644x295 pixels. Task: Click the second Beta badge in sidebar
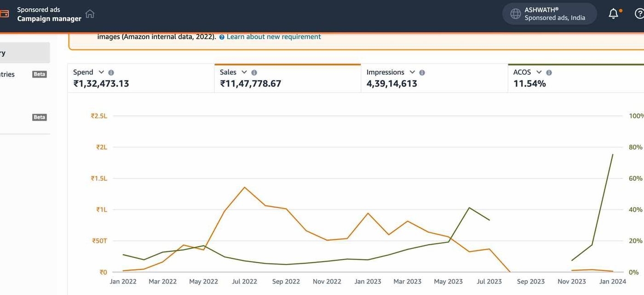click(40, 117)
